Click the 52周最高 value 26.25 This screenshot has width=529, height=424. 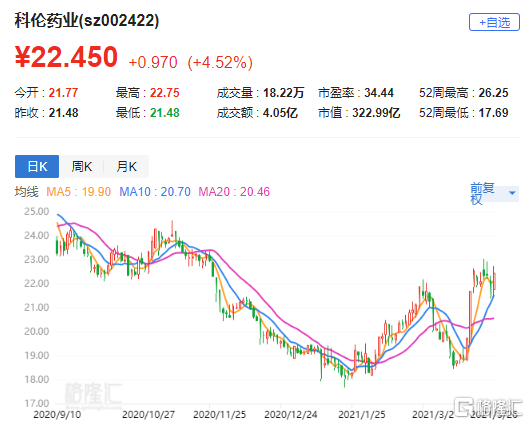[x=493, y=92]
